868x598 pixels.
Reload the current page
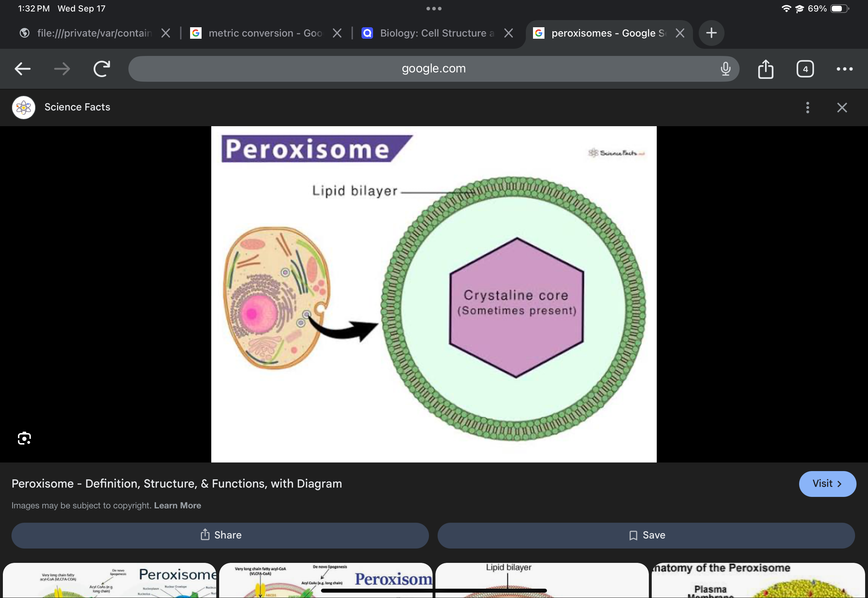tap(102, 69)
